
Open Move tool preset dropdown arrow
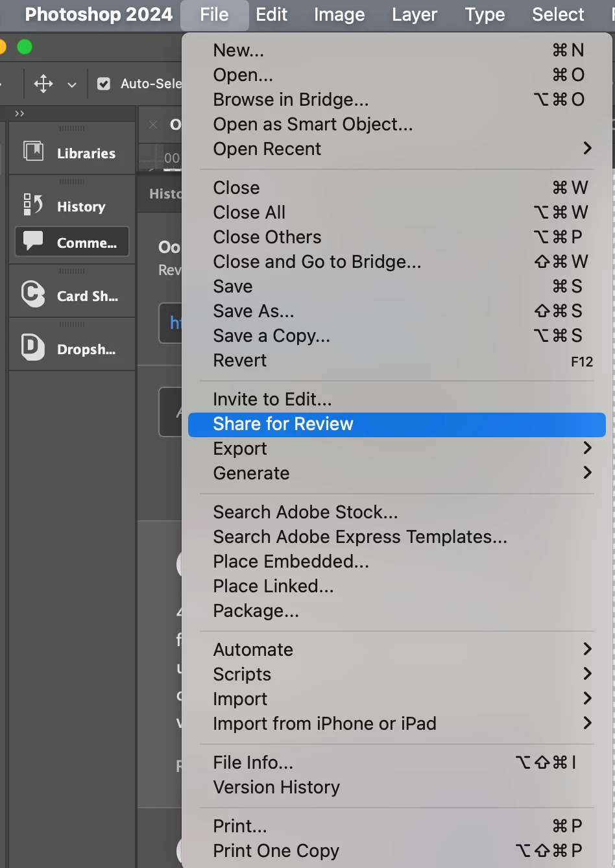(x=72, y=85)
